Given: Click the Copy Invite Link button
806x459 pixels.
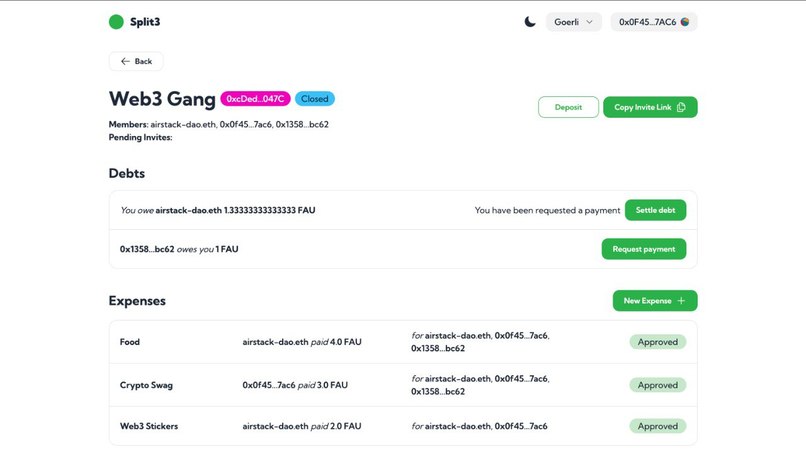Looking at the screenshot, I should (x=650, y=107).
